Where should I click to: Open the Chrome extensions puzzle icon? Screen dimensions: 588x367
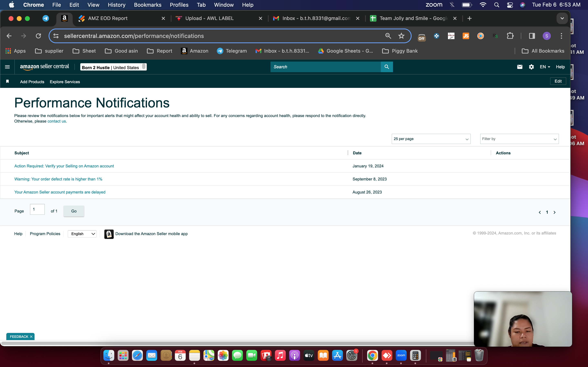pyautogui.click(x=510, y=36)
